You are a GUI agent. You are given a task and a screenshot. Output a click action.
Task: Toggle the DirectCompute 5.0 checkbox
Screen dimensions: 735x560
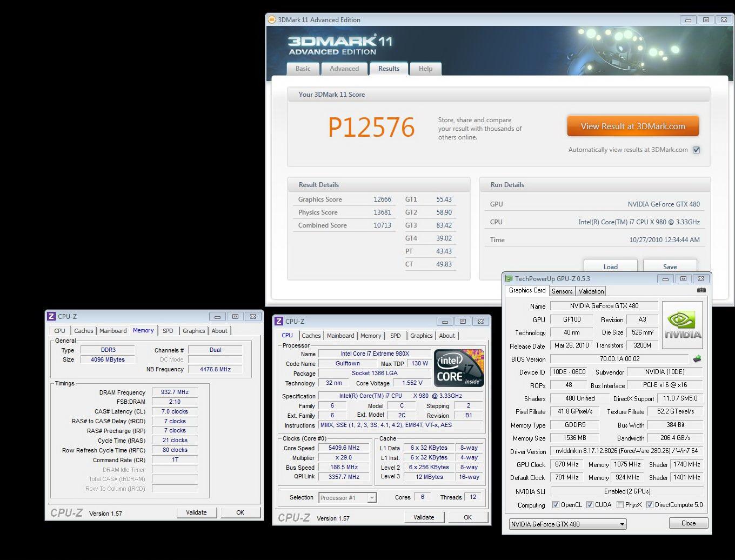(650, 505)
